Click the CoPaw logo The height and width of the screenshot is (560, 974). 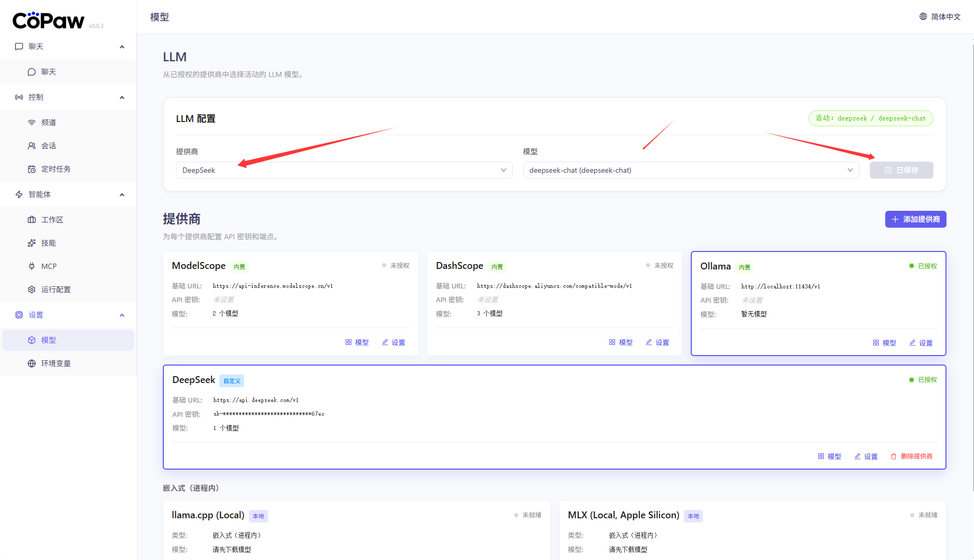(48, 21)
